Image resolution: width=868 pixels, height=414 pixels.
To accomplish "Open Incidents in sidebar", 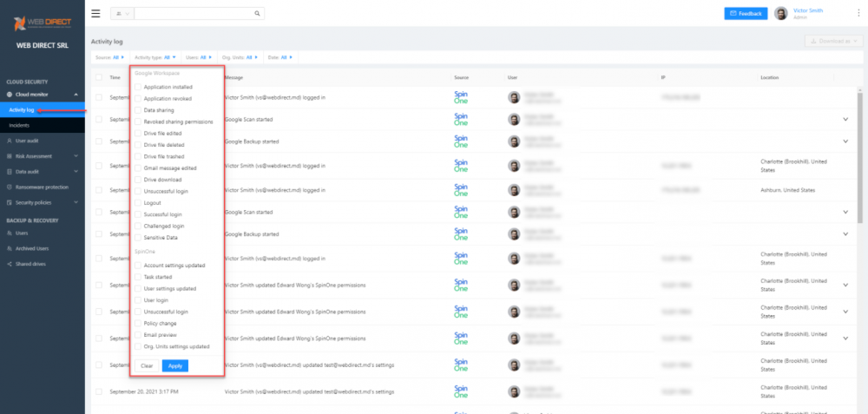I will pos(42,126).
